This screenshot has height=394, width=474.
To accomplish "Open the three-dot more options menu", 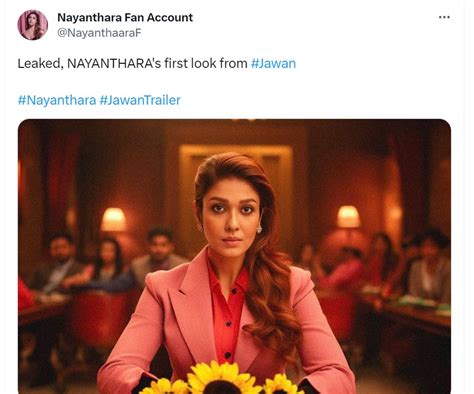I will click(x=444, y=17).
